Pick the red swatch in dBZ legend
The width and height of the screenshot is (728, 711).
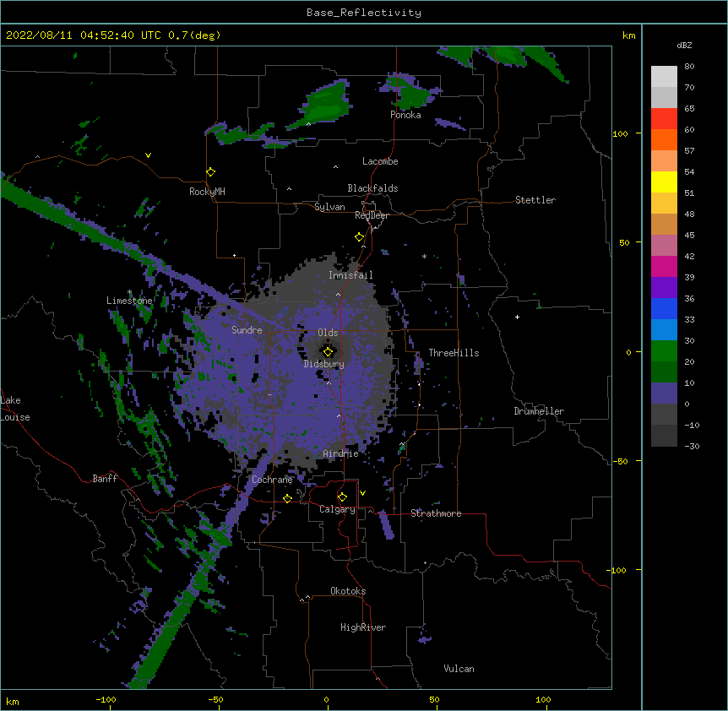pyautogui.click(x=664, y=119)
